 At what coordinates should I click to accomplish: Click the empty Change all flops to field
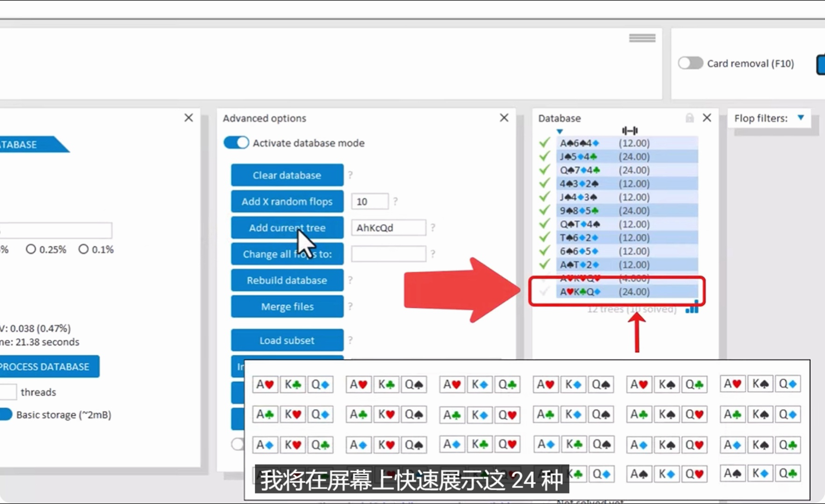click(388, 253)
